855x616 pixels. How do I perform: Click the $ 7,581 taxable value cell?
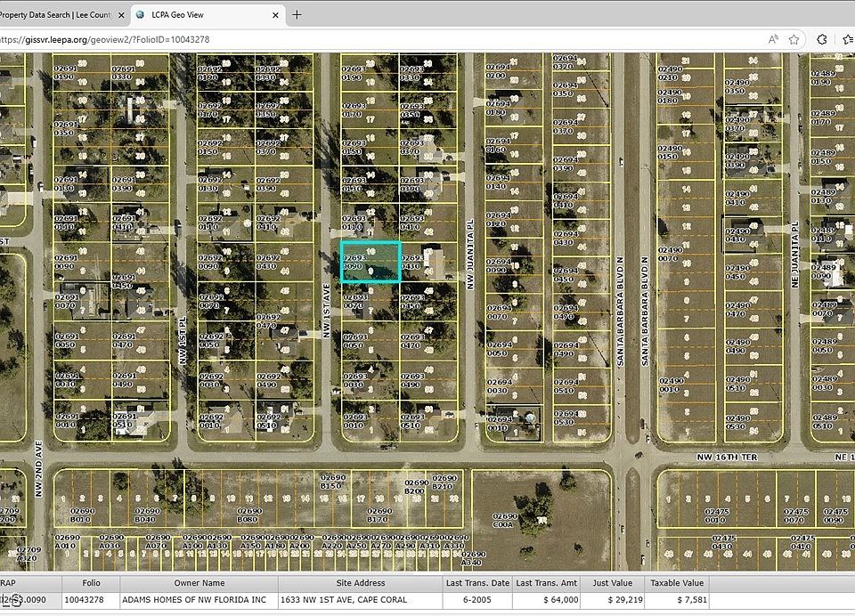pos(677,600)
